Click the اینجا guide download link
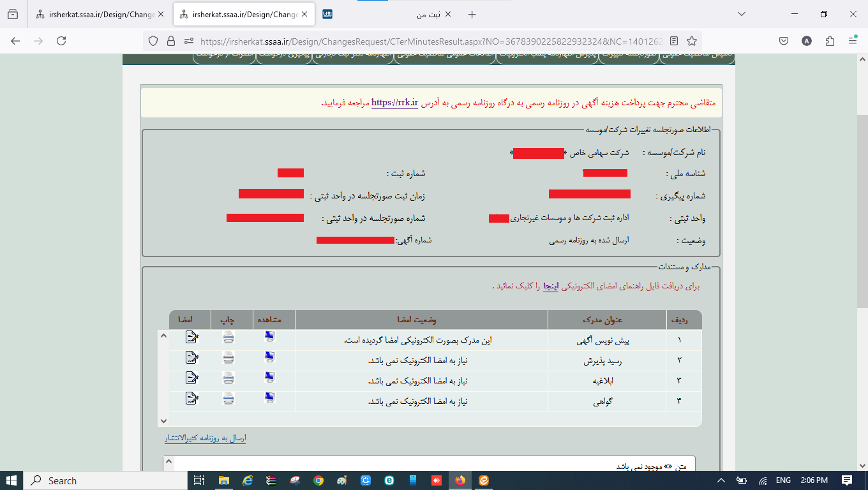 (x=551, y=286)
